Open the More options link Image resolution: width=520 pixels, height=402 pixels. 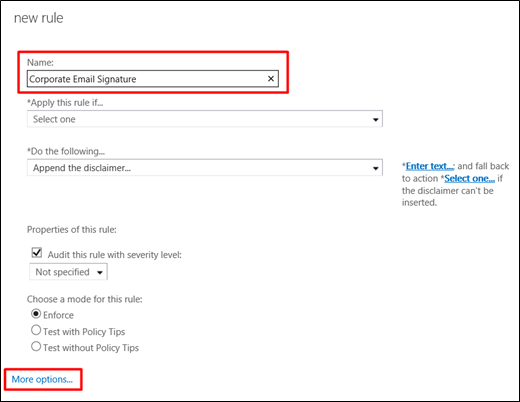coord(42,379)
